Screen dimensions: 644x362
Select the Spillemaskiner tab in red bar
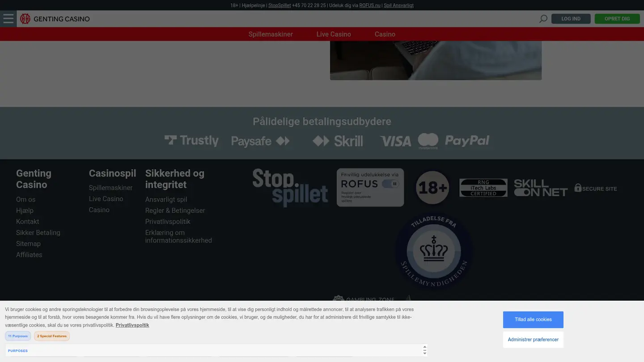(271, 34)
